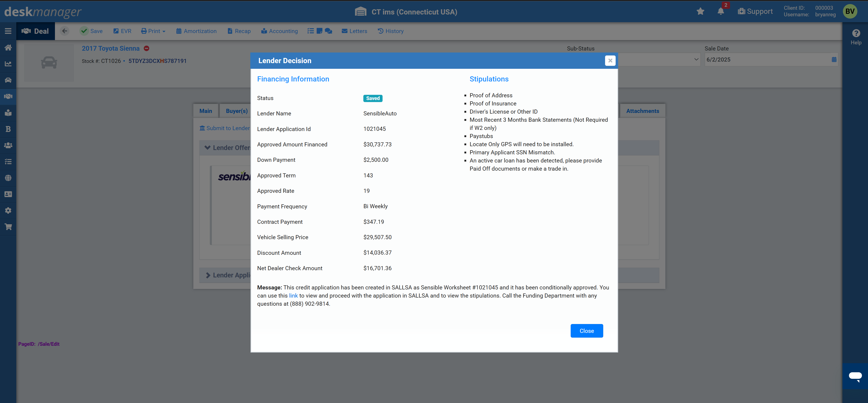Click the PageID /Sale/Edit text
Screen dimensions: 868x403
(x=39, y=344)
